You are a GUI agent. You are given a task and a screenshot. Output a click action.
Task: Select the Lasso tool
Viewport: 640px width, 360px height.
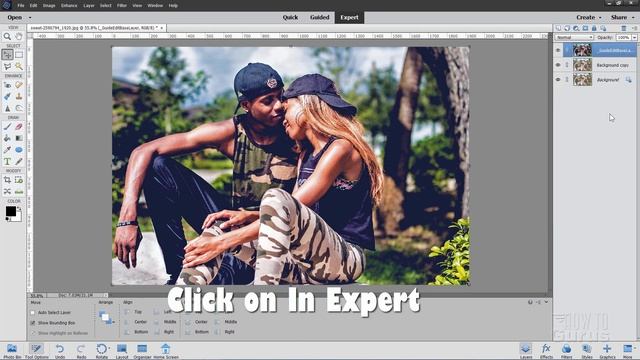pyautogui.click(x=7, y=66)
